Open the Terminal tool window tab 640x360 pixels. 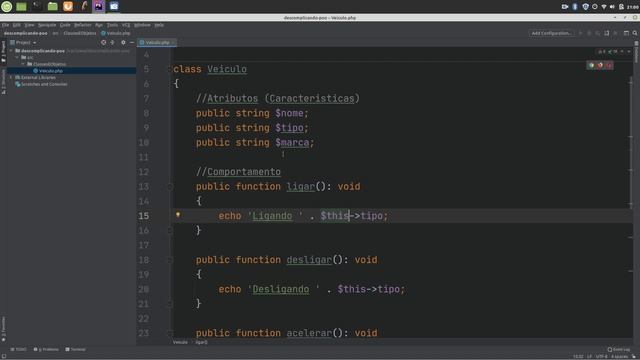76,349
